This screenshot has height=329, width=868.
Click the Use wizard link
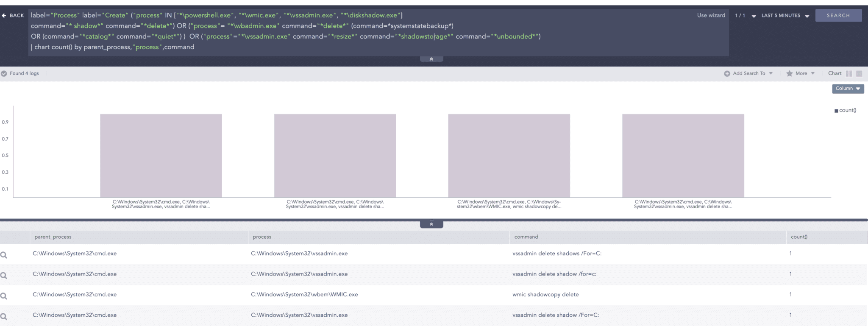coord(711,15)
